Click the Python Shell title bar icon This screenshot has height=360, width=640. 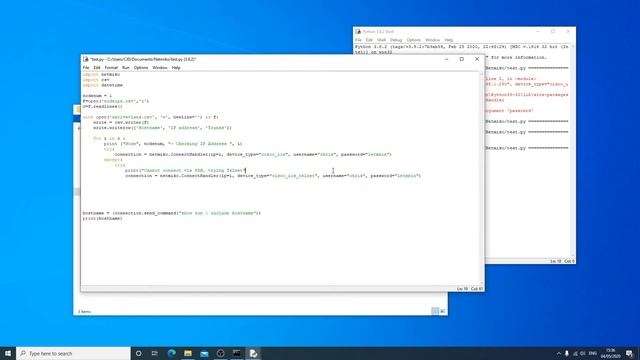358,31
